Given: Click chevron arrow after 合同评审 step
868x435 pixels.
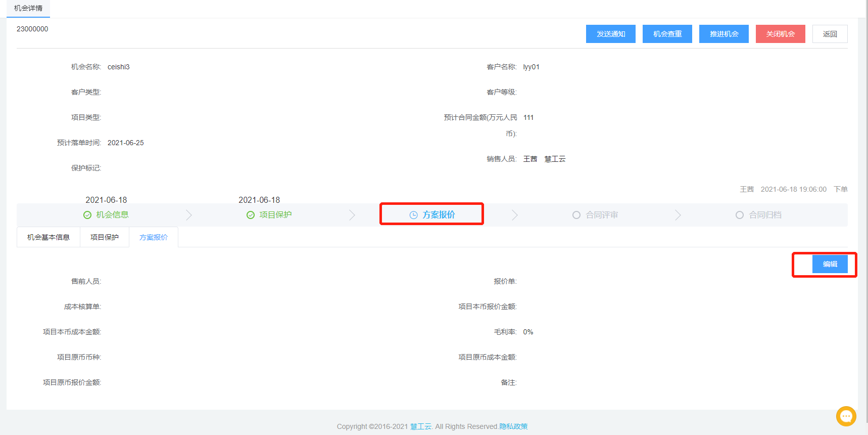Looking at the screenshot, I should [x=678, y=215].
